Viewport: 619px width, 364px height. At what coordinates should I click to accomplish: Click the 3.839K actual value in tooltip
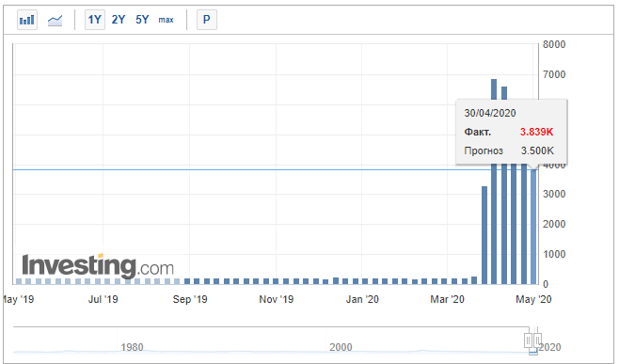coord(536,132)
